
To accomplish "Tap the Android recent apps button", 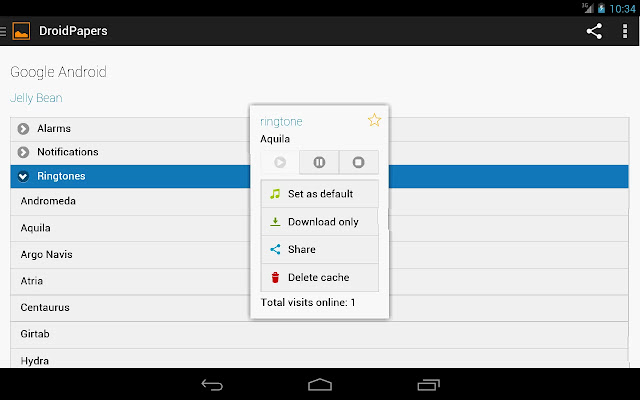I will pyautogui.click(x=428, y=384).
